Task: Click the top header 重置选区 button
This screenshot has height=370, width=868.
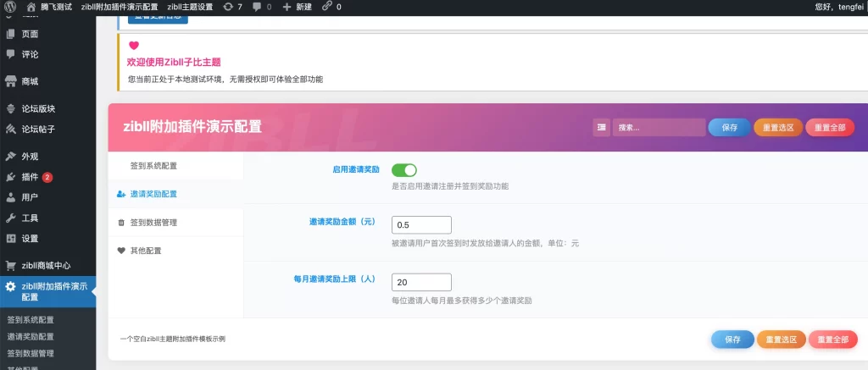Action: click(x=778, y=127)
